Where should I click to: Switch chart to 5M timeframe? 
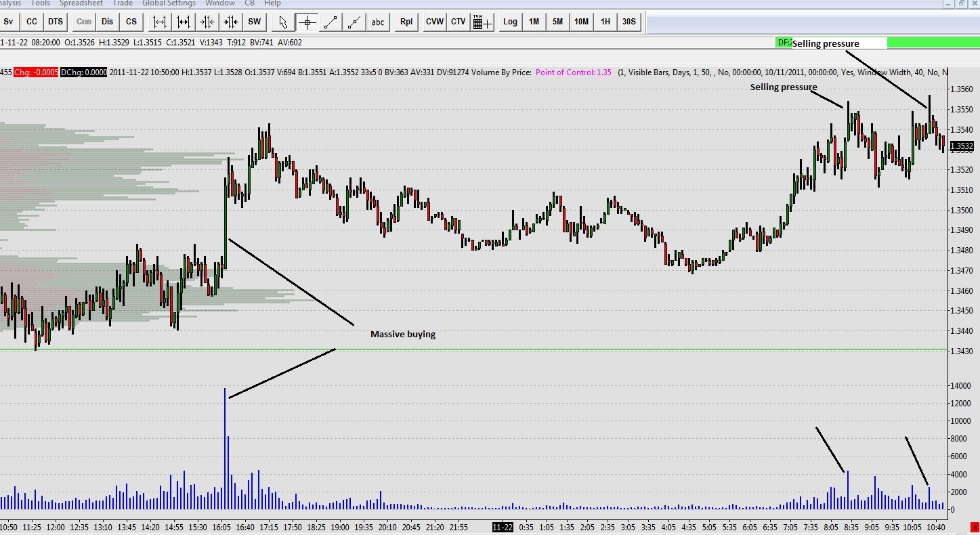[x=557, y=22]
